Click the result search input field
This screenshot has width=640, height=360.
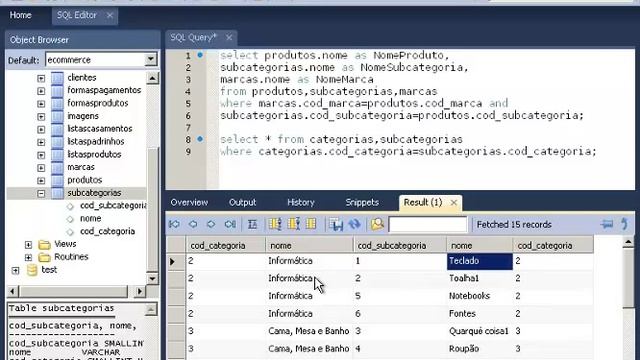click(428, 224)
